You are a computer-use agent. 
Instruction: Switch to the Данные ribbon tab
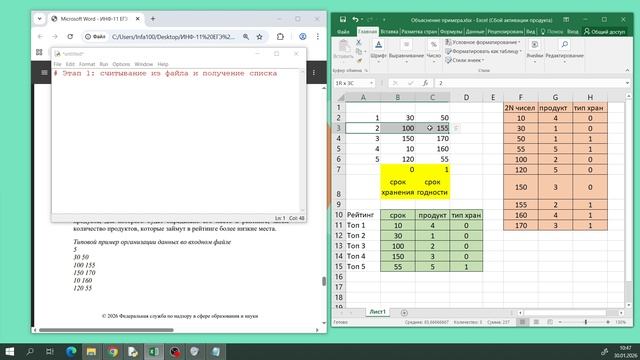click(x=474, y=31)
